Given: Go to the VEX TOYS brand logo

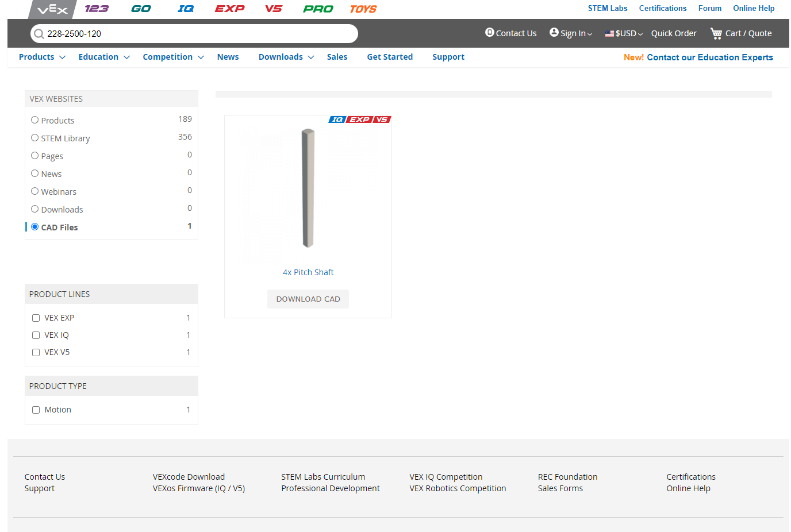Looking at the screenshot, I should pyautogui.click(x=363, y=9).
